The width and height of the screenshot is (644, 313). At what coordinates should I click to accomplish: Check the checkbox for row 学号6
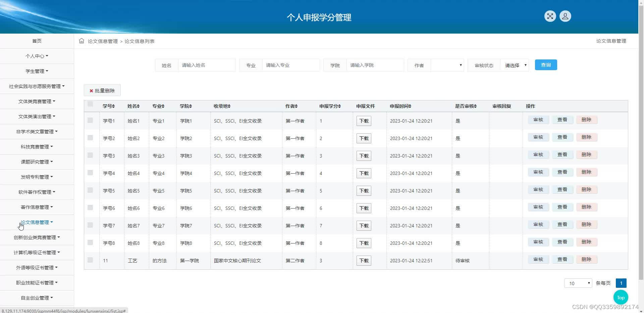tap(90, 208)
